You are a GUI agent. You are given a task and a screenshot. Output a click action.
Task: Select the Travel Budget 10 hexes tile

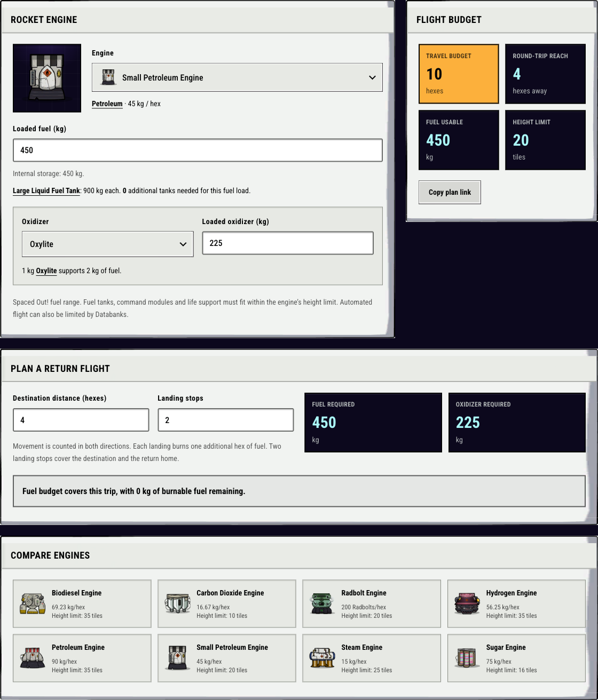pos(459,74)
